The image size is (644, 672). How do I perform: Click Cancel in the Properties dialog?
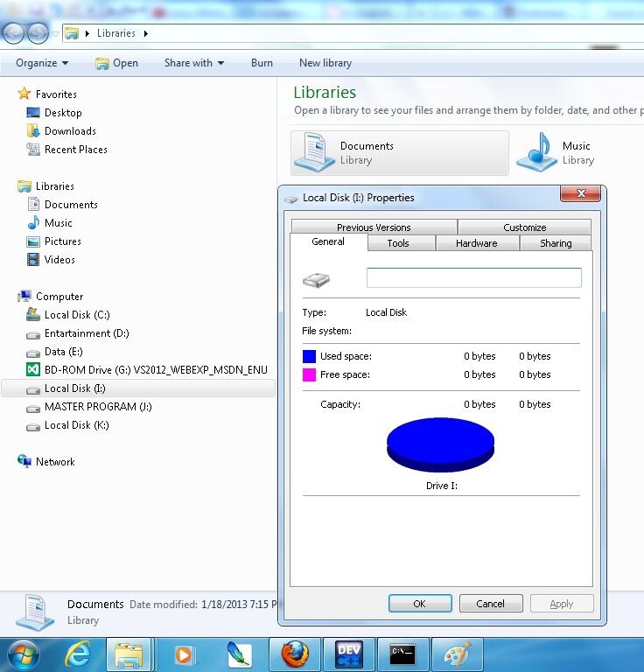[x=490, y=604]
